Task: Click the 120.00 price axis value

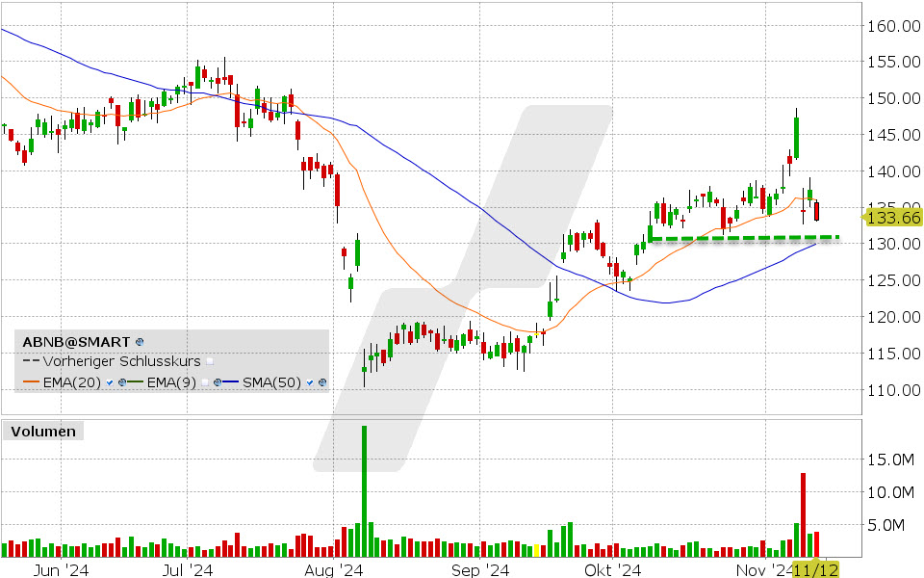Action: point(894,317)
